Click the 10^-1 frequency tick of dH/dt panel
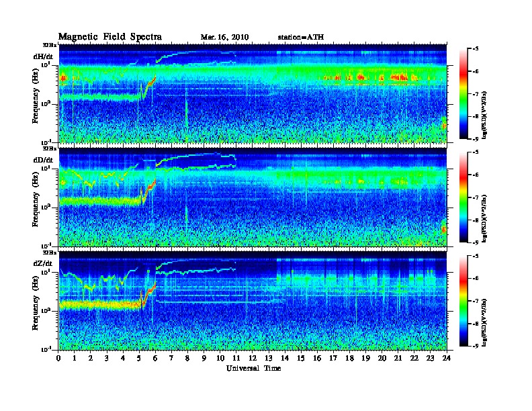Image resolution: width=532 pixels, height=411 pixels. click(x=46, y=142)
